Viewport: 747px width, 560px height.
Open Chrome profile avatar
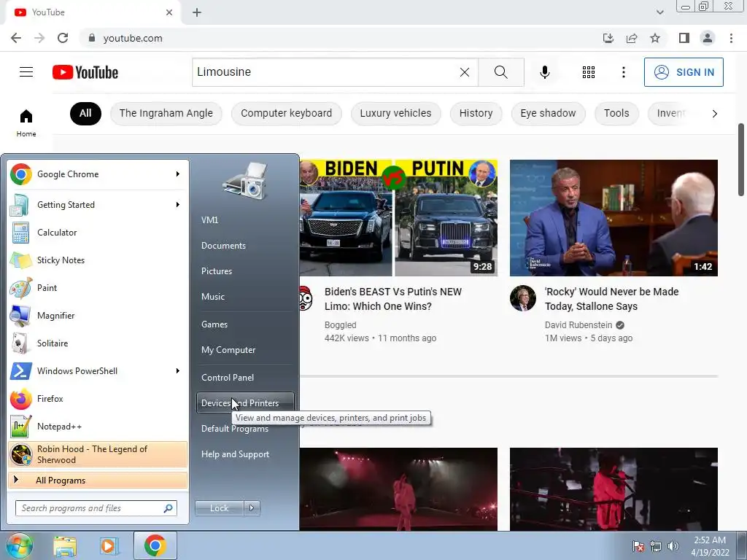point(708,38)
